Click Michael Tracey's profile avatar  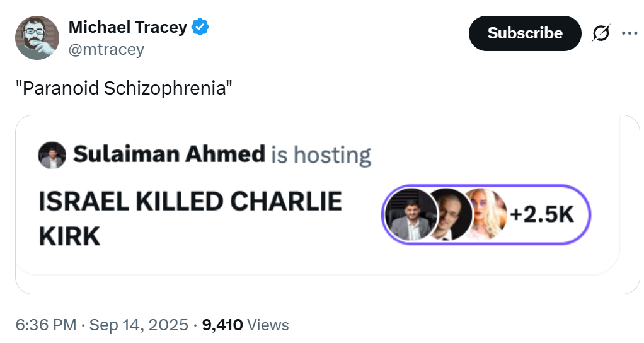(37, 38)
